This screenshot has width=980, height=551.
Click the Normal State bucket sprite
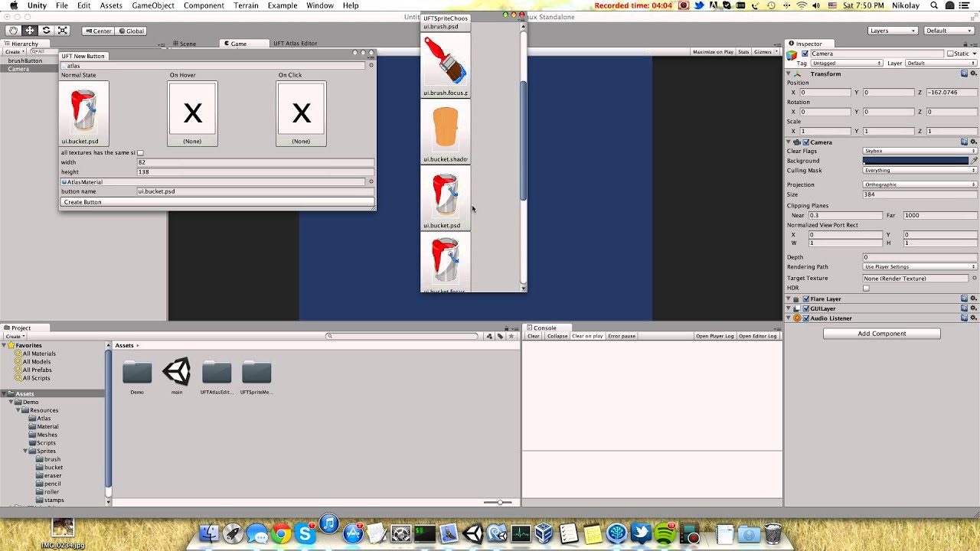coord(83,112)
